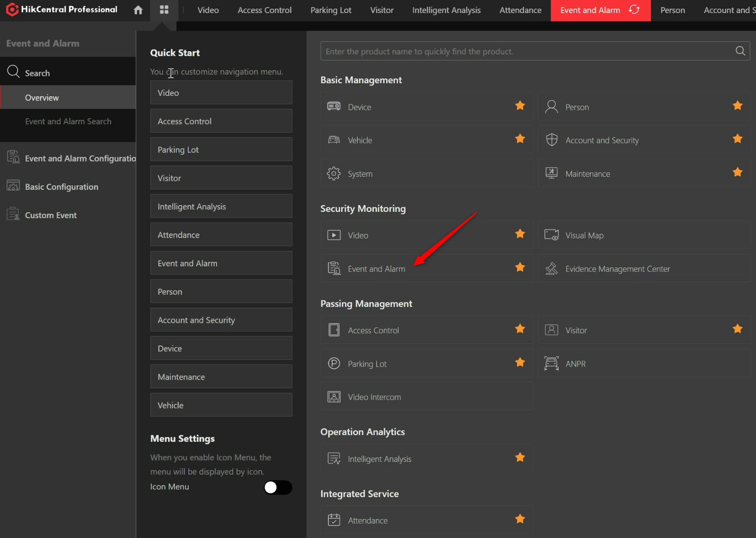Select Overview in the sidebar
756x538 pixels.
[x=68, y=97]
